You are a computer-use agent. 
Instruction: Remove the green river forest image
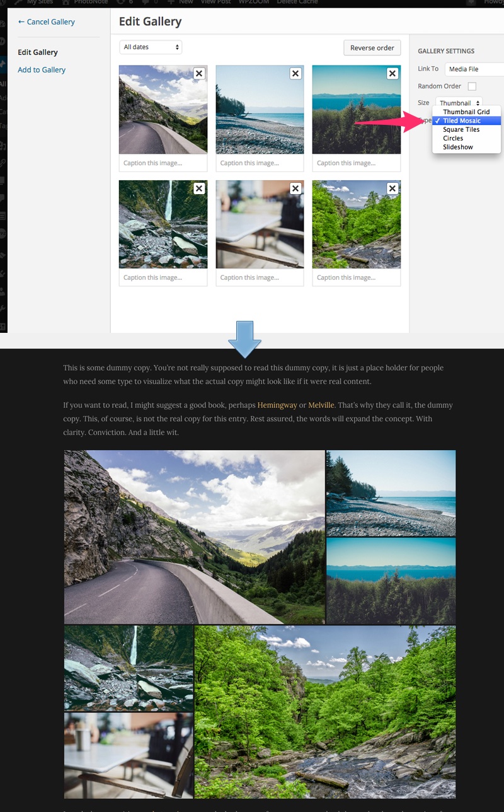(x=392, y=188)
